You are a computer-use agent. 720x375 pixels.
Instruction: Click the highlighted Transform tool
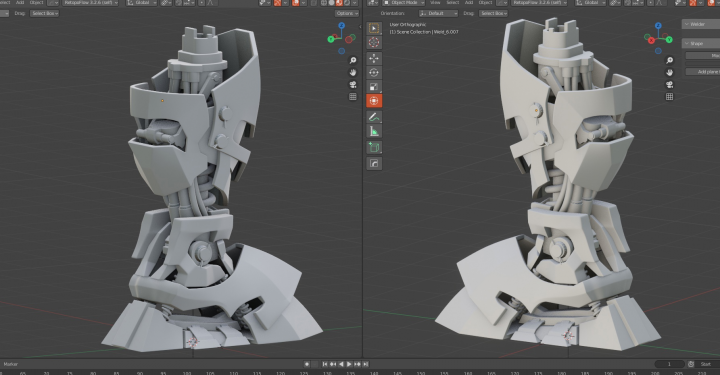tap(374, 101)
